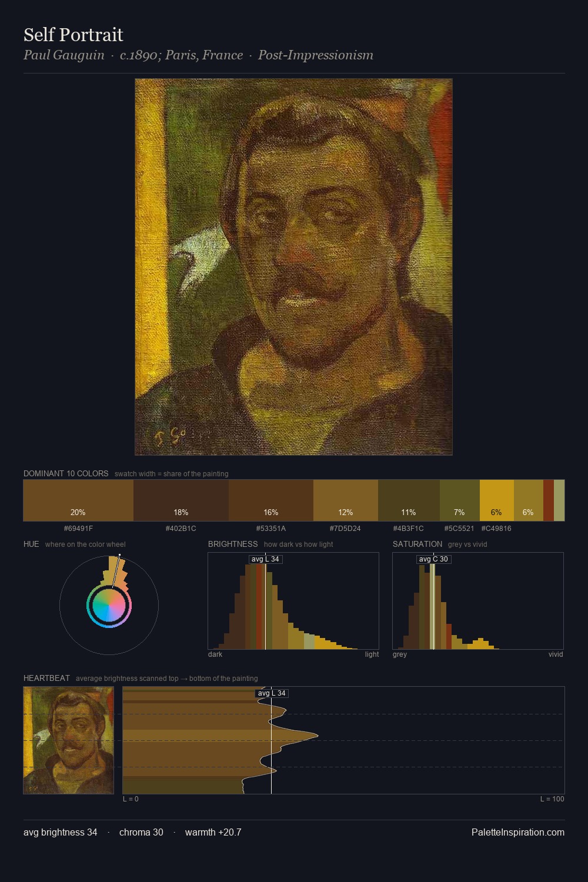Select the hex label #7D5D24
This screenshot has height=882, width=588.
tap(345, 529)
